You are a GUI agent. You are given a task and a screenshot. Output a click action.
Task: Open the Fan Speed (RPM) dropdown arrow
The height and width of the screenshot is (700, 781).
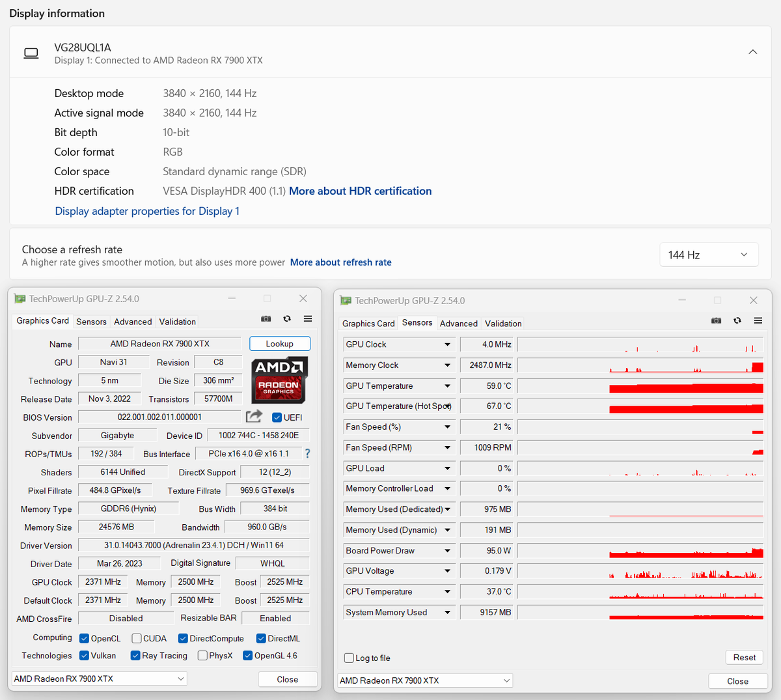[448, 448]
